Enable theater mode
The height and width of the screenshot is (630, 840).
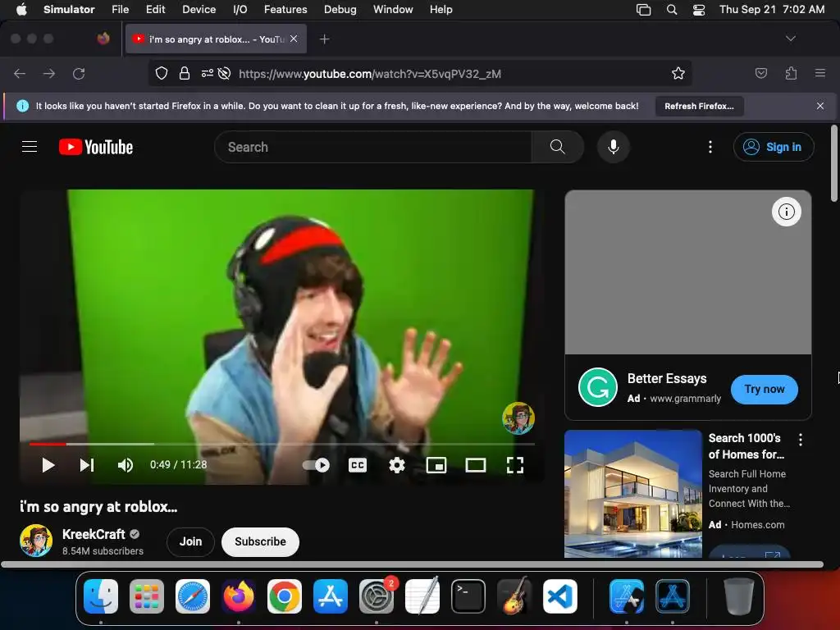476,465
